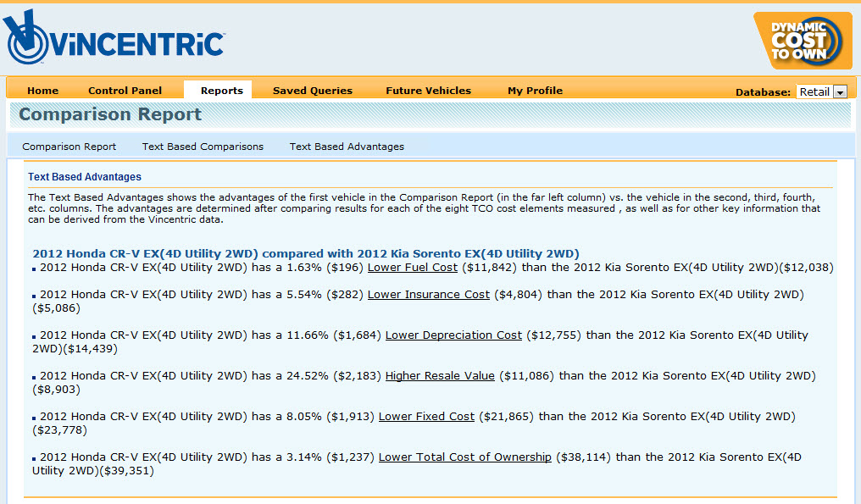Open the Lower Depreciation Cost link
861x504 pixels.
(x=453, y=335)
